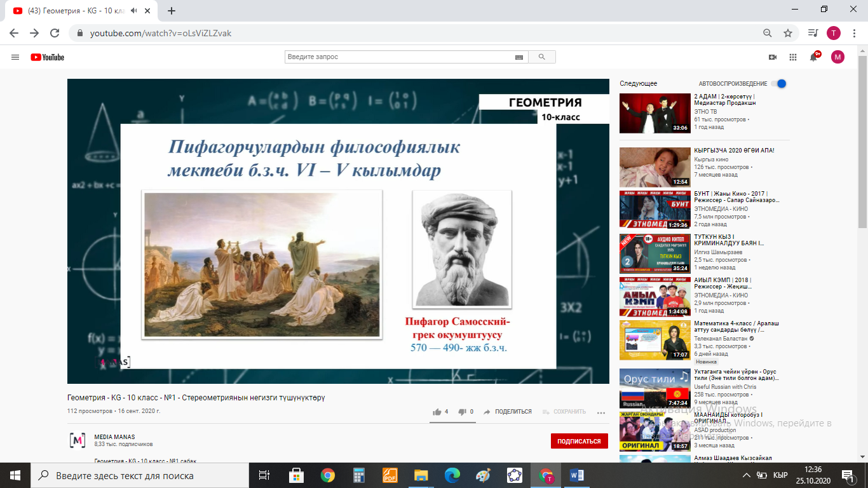Go to YouTube home via logo

[48, 57]
